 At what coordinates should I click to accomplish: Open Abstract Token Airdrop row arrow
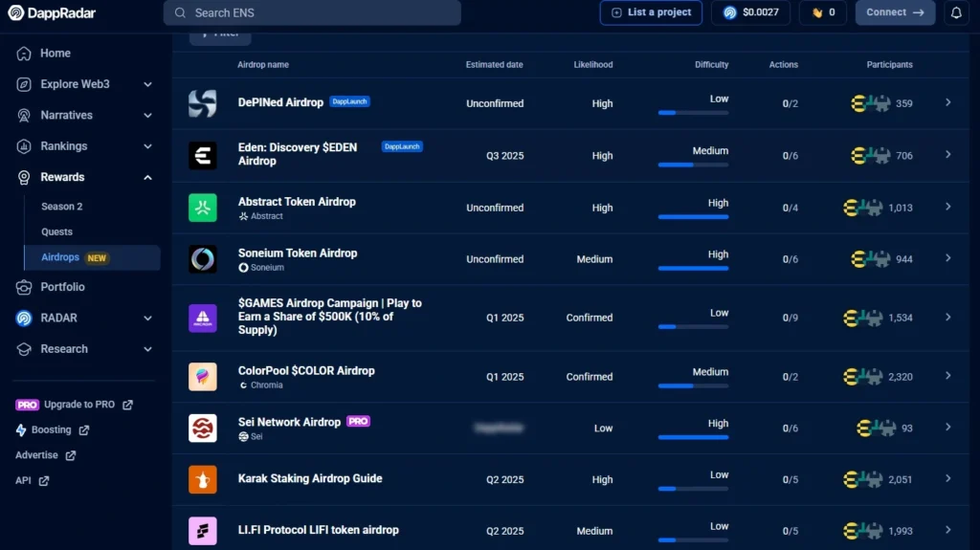point(948,207)
